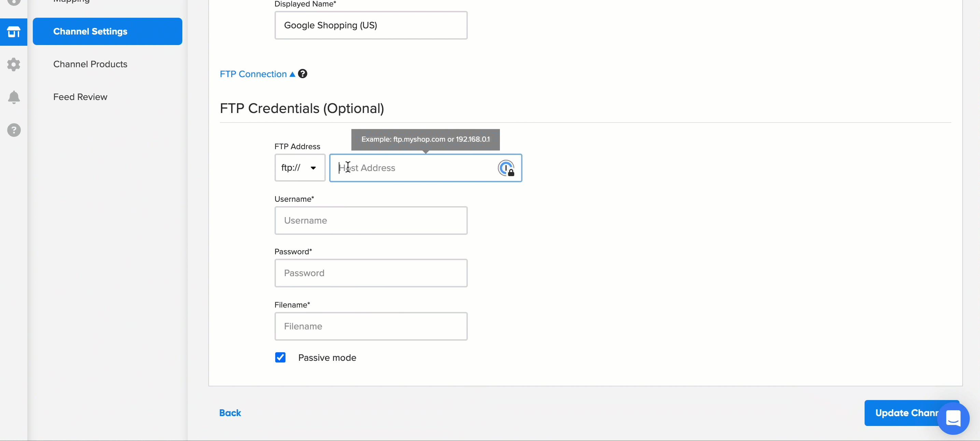
Task: Click the Mapping menu item
Action: (x=71, y=1)
